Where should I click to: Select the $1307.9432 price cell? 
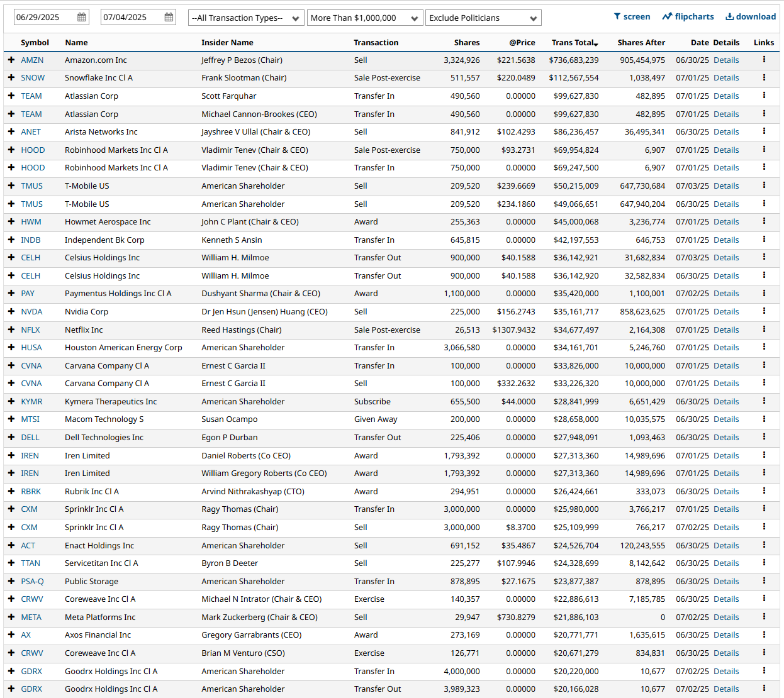[x=514, y=330]
